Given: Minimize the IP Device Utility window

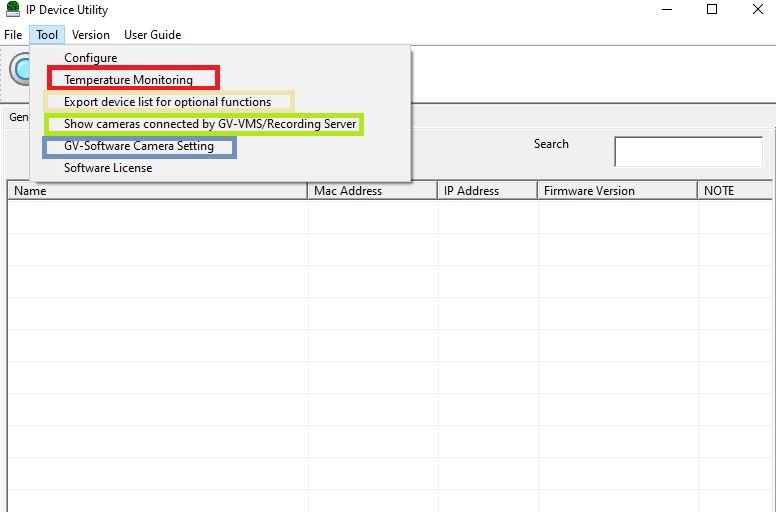Looking at the screenshot, I should click(x=667, y=9).
